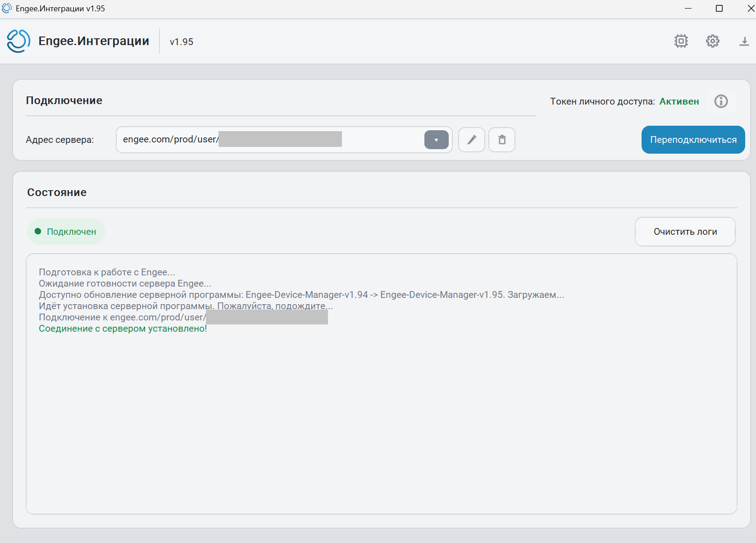This screenshot has width=756, height=543.
Task: Click the download arrow icon in header
Action: [x=744, y=41]
